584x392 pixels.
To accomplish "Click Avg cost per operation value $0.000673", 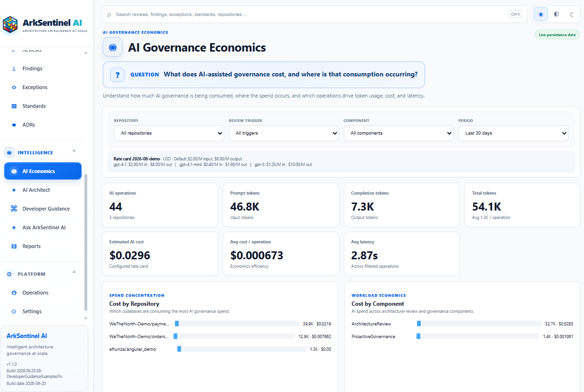I will tap(257, 256).
